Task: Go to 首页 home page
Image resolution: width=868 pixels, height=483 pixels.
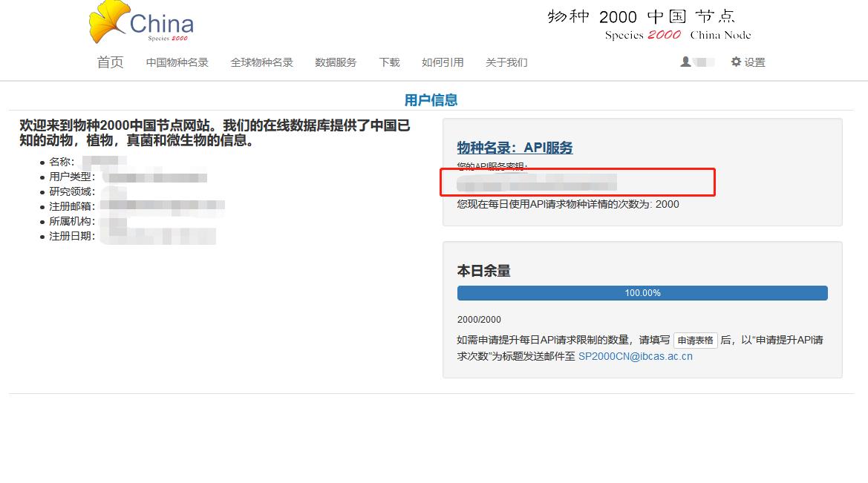Action: coord(110,62)
